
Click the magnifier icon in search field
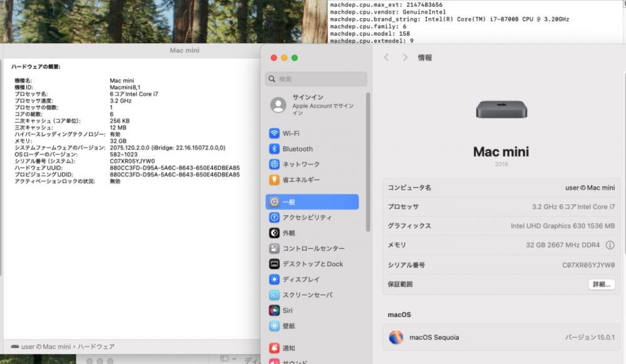point(272,79)
